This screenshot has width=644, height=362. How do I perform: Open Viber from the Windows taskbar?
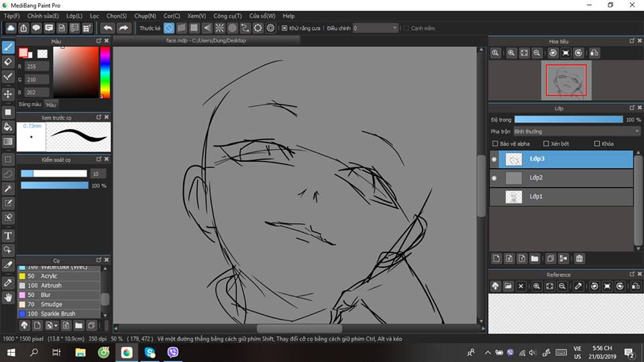pos(173,352)
